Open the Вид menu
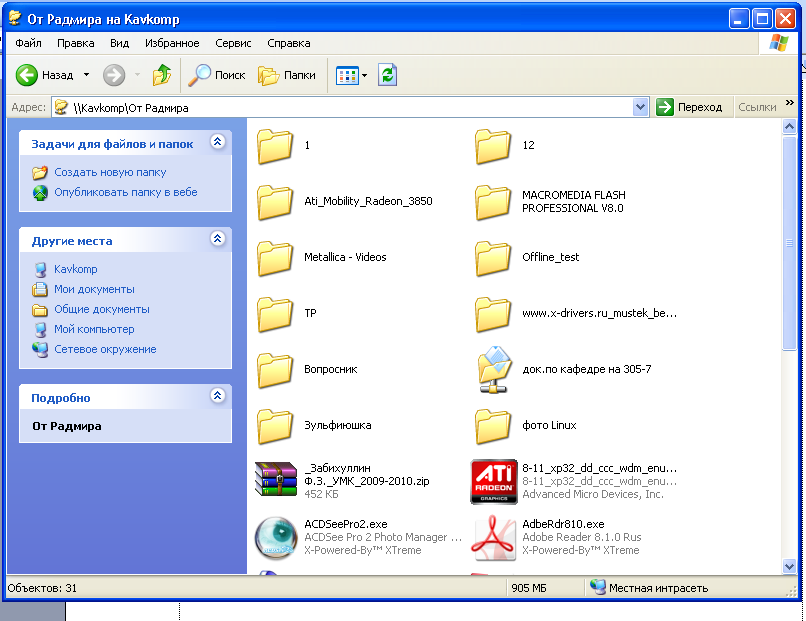 pos(119,43)
